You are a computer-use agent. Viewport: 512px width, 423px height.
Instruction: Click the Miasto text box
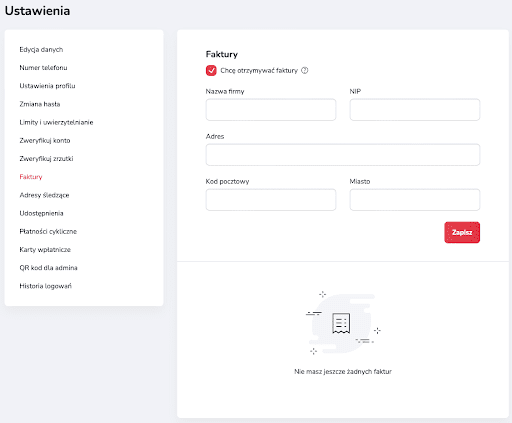pyautogui.click(x=415, y=200)
